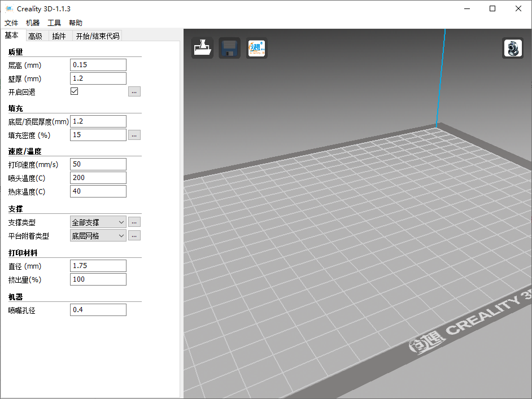Switch to the 高级 tab
This screenshot has width=532, height=399.
coord(35,36)
